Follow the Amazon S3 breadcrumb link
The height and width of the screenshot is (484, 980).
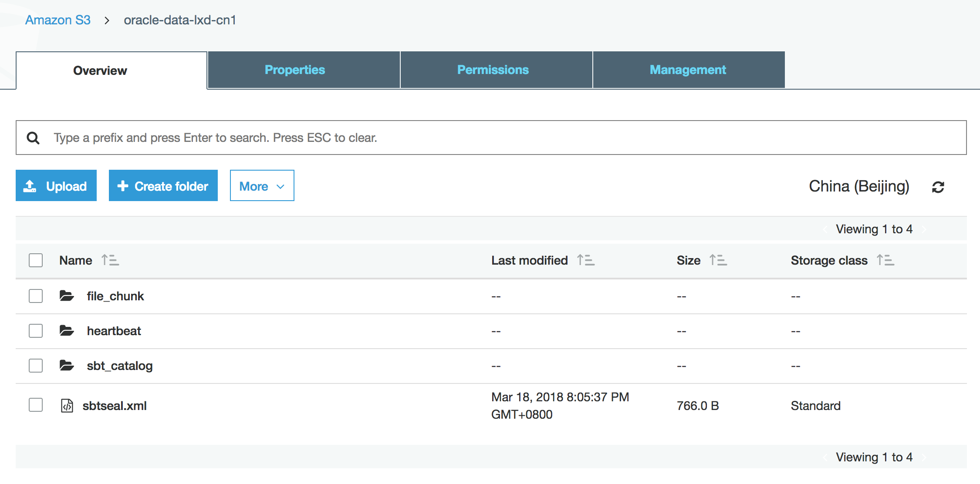[57, 20]
